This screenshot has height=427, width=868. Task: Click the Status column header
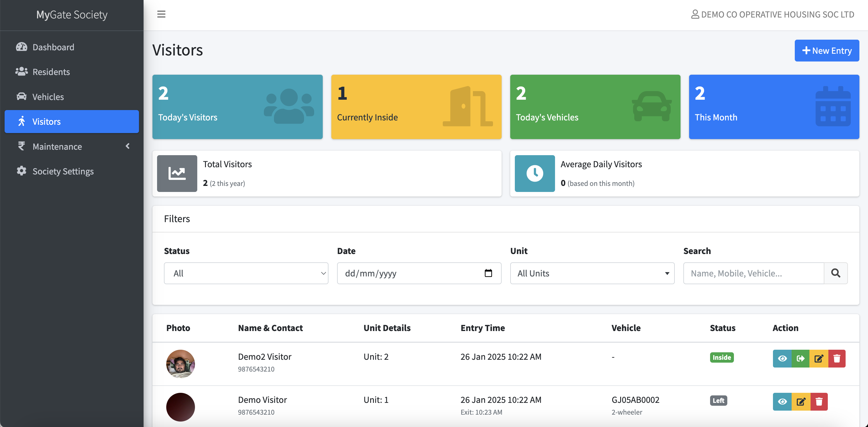coord(722,328)
